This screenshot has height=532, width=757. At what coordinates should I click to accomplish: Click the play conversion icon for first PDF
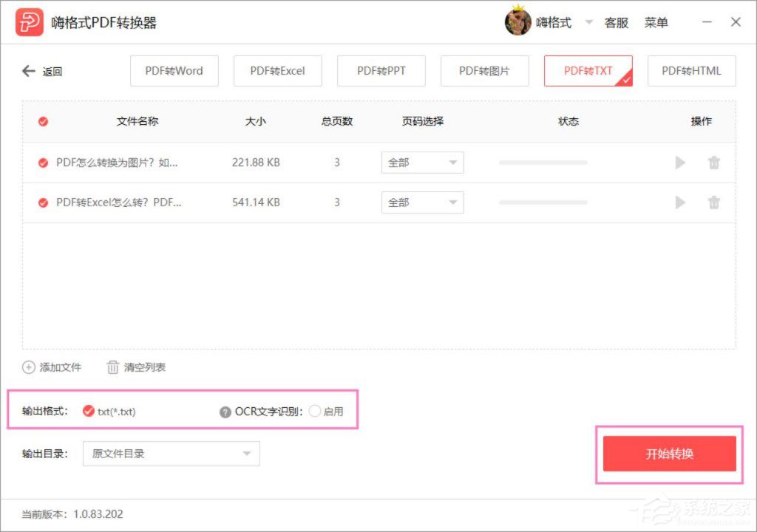679,163
